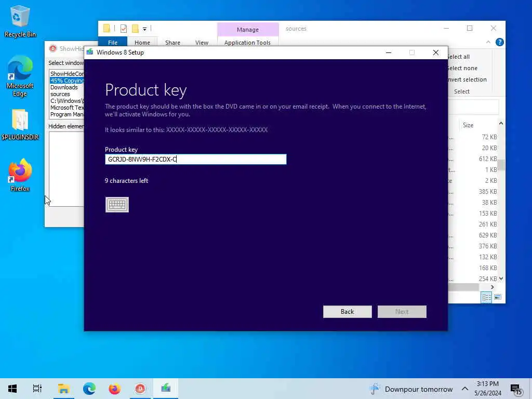
Task: Open the notification center
Action: (516, 389)
